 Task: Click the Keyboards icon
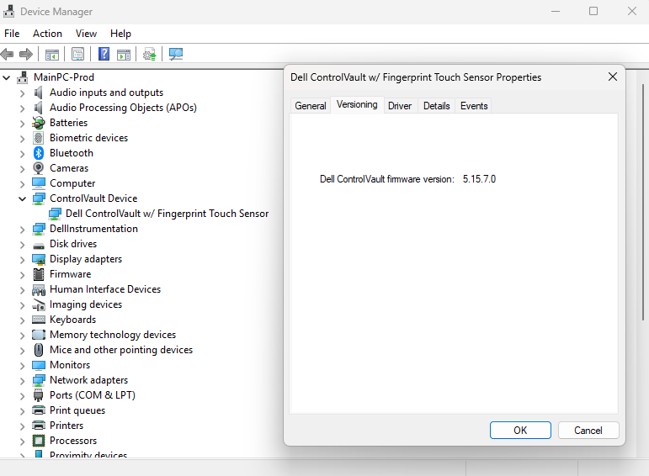tap(38, 320)
